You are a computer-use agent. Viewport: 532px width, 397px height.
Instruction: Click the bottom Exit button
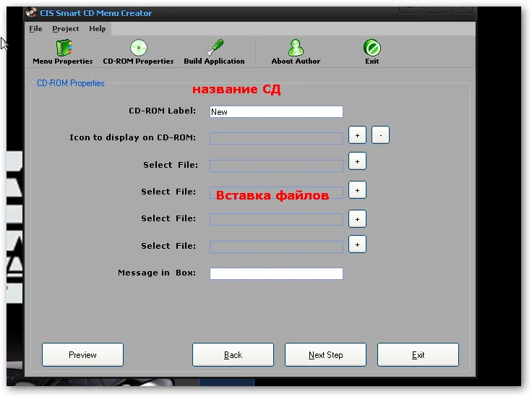418,354
